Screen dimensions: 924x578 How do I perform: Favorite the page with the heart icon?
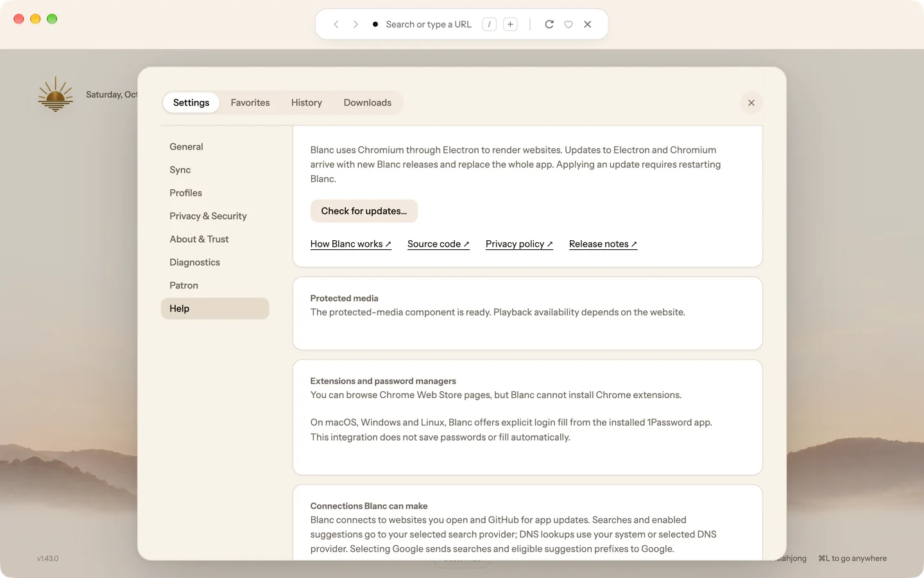pyautogui.click(x=569, y=24)
